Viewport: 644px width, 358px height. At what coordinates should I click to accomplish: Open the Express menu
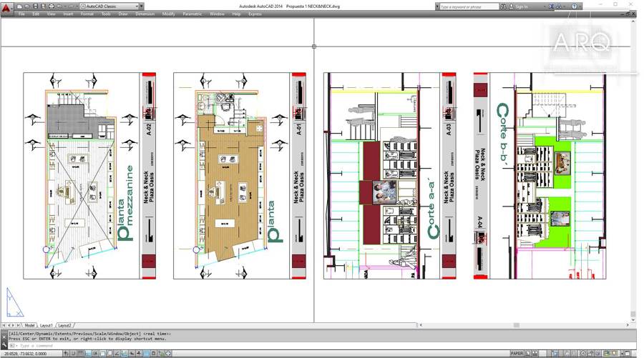click(255, 14)
